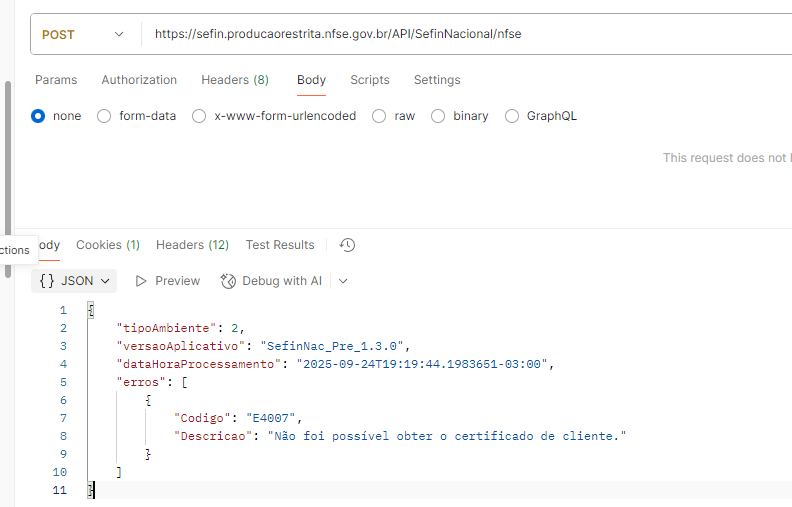Select the binary body option
The width and height of the screenshot is (792, 507).
(438, 116)
